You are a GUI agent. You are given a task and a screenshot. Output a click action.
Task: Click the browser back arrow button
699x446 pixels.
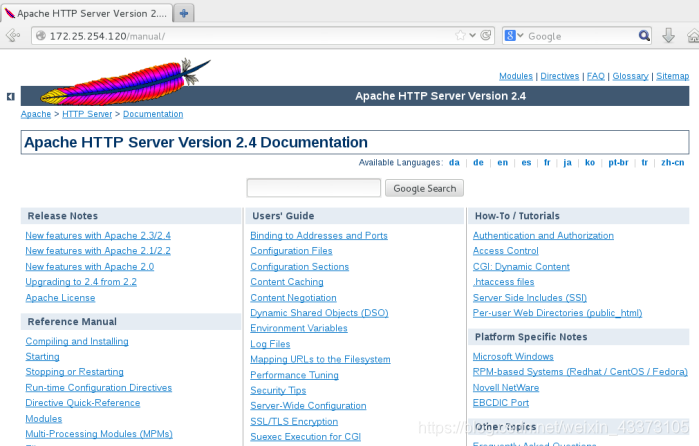tap(13, 35)
